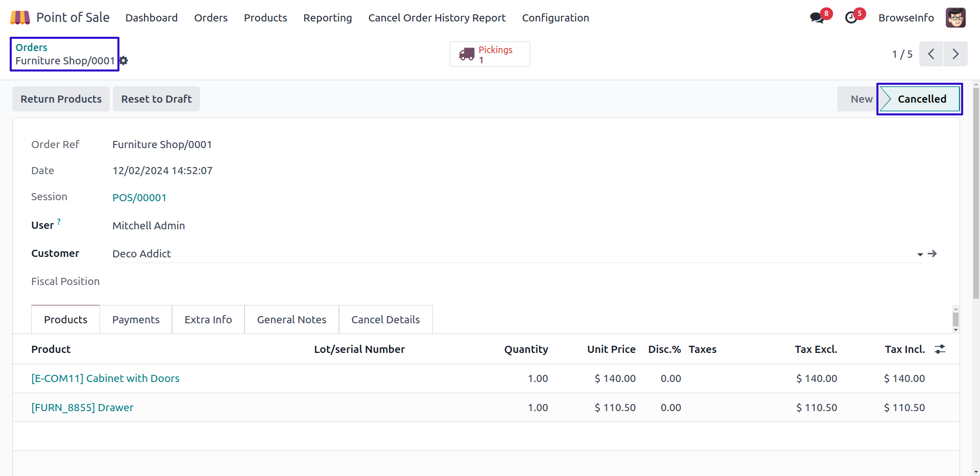Open the Customer external link arrow

point(932,254)
